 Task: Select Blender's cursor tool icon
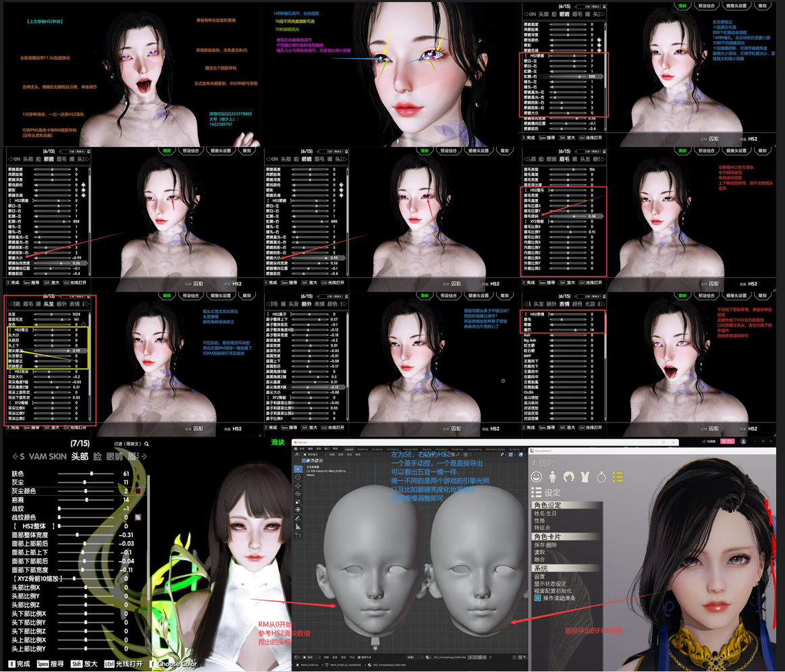click(x=298, y=477)
